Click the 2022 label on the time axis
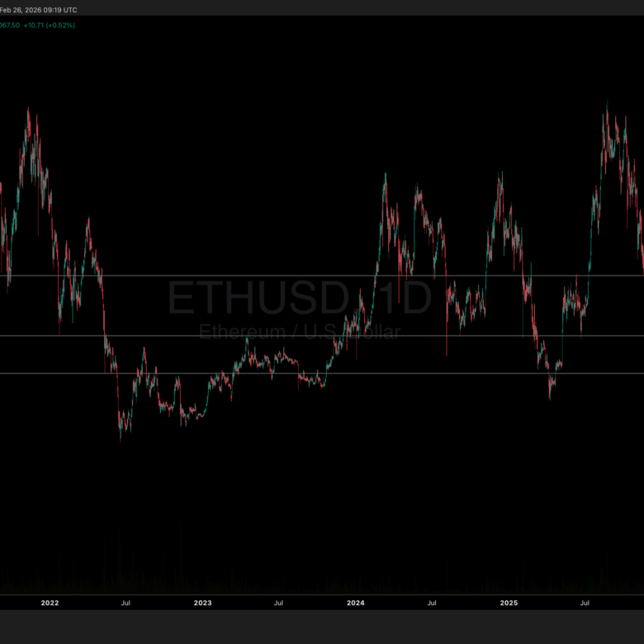 tap(50, 604)
